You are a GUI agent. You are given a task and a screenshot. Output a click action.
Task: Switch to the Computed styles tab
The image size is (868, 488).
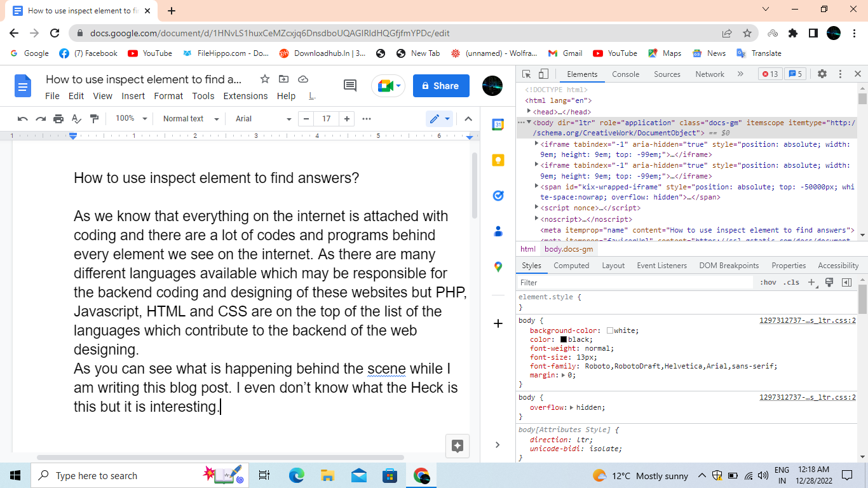point(571,266)
